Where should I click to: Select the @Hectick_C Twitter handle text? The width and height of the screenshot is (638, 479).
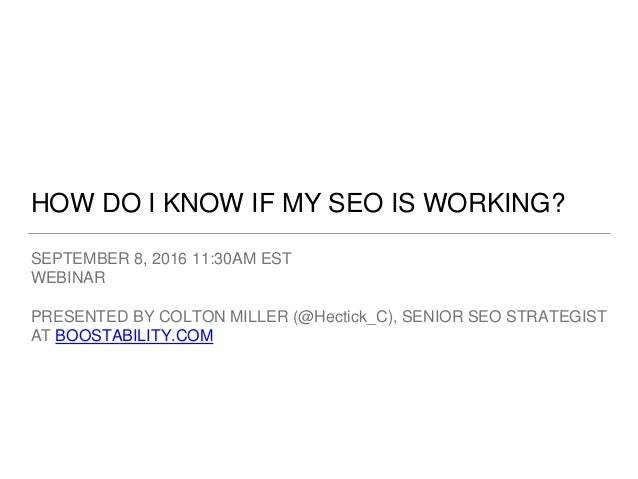343,317
